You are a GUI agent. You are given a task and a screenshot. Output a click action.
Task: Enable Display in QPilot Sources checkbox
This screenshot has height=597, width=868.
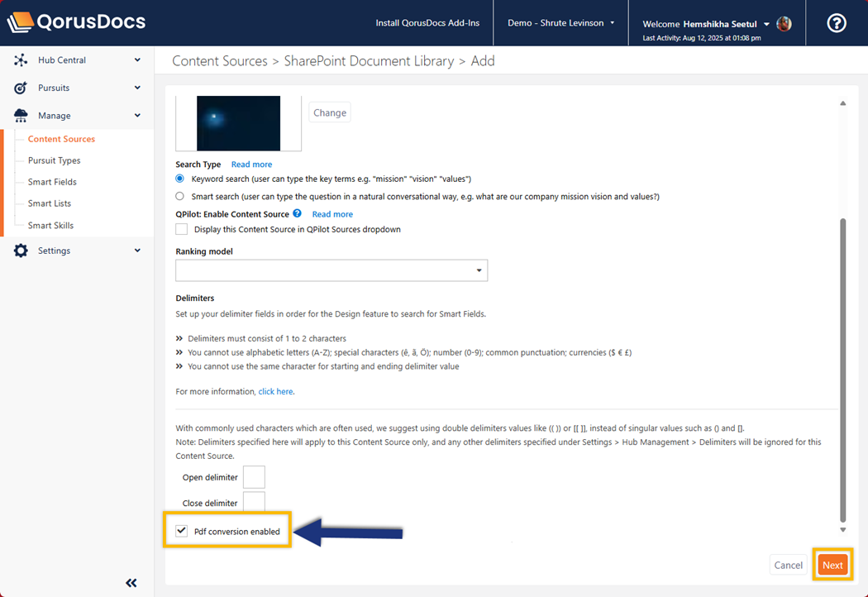pyautogui.click(x=182, y=229)
